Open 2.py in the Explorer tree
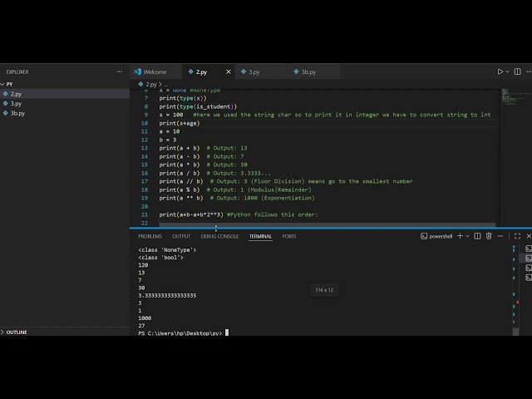 [x=65, y=94]
